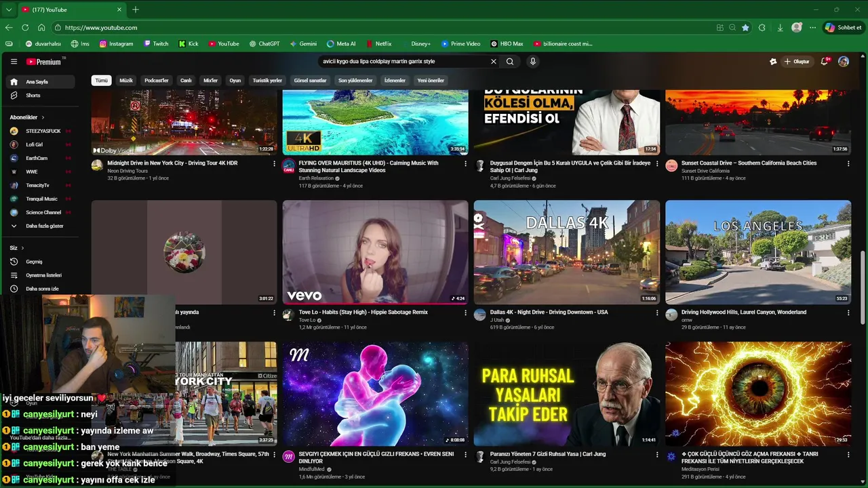The width and height of the screenshot is (868, 488).
Task: Open the account avatar menu
Action: (844, 62)
